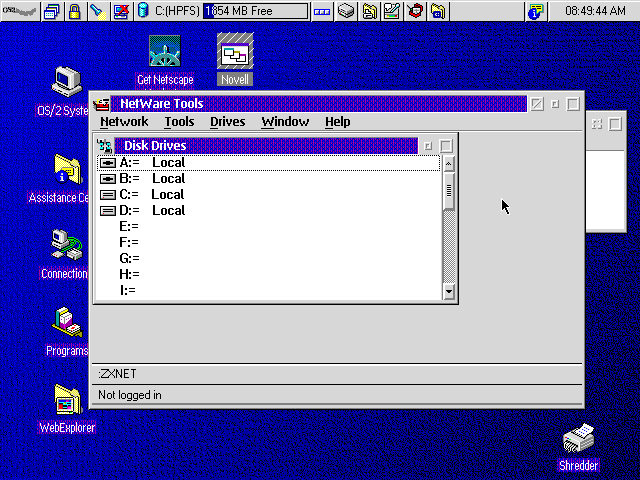
Task: Open the Drives menu
Action: point(227,122)
